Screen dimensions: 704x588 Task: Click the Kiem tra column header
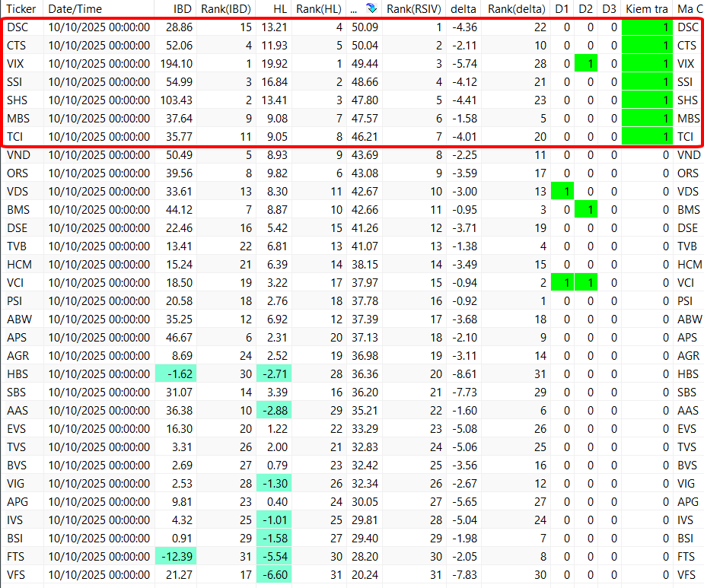coord(646,9)
